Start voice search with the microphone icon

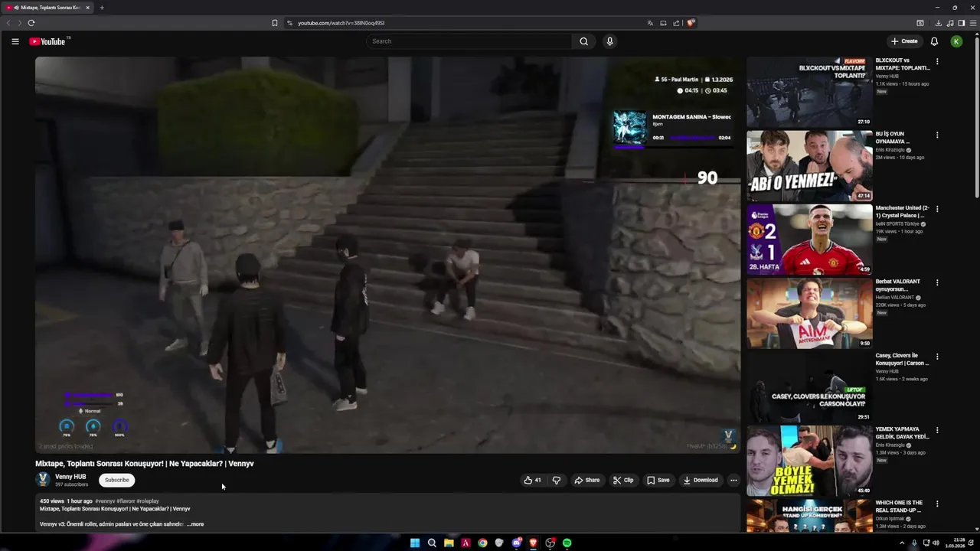[x=609, y=41]
